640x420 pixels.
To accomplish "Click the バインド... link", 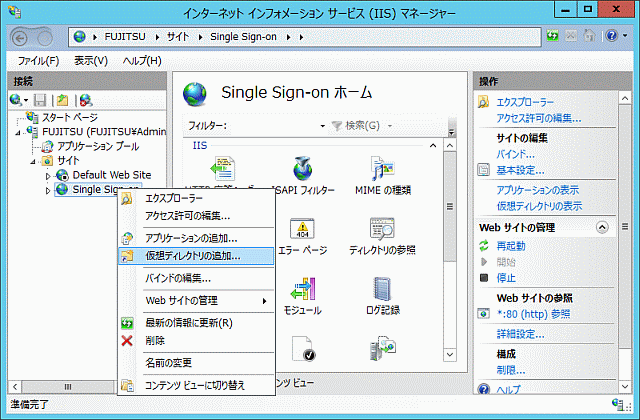I will click(516, 154).
